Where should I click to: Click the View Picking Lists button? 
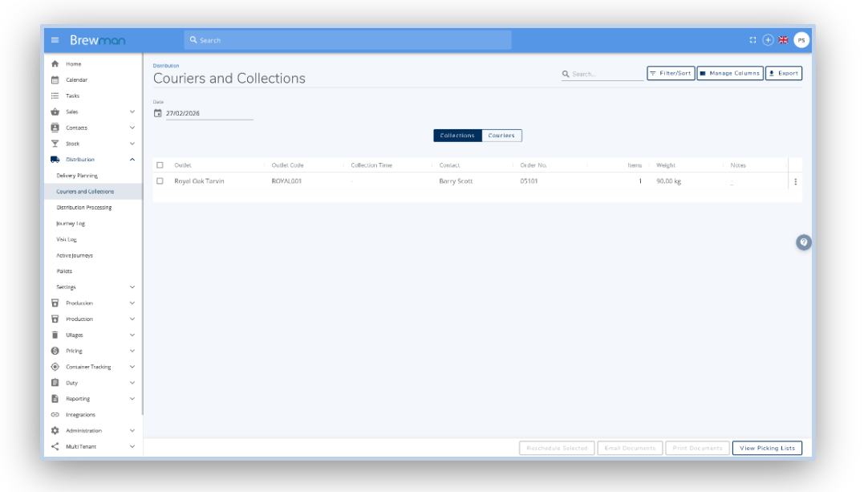click(767, 448)
